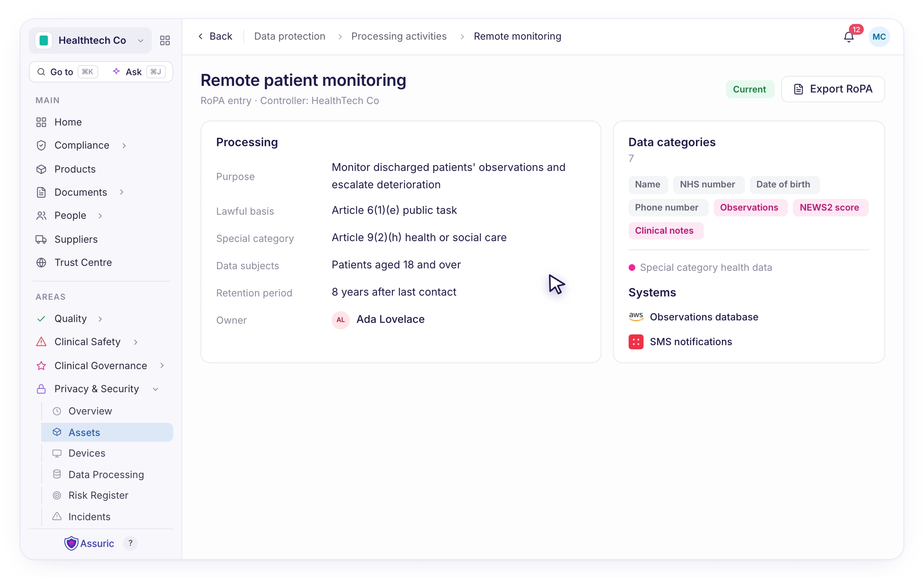Image resolution: width=924 pixels, height=578 pixels.
Task: Open the help question mark button
Action: 130,543
